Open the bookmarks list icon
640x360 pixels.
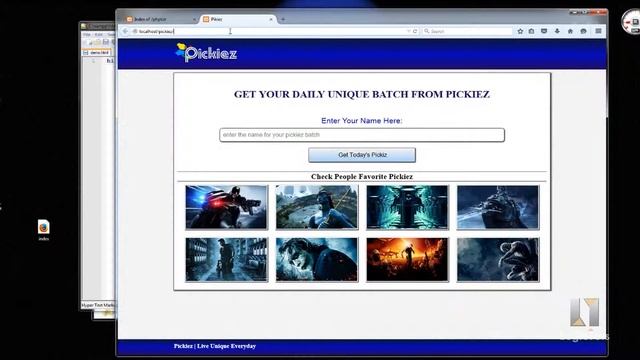531,31
